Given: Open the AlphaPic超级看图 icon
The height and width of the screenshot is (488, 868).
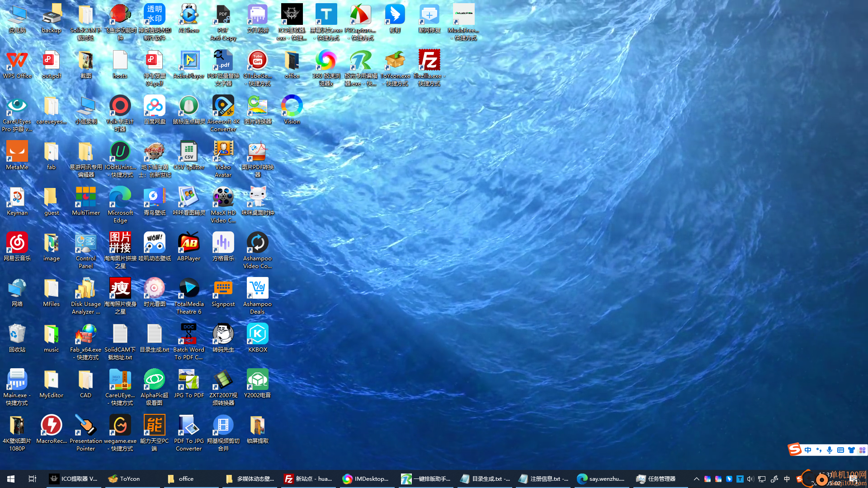Looking at the screenshot, I should (x=155, y=388).
